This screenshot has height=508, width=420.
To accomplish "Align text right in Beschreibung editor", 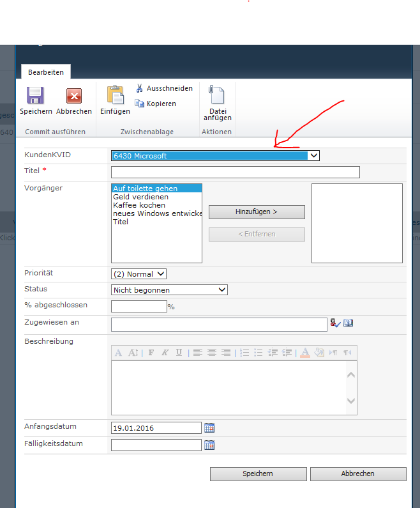I will [x=226, y=353].
